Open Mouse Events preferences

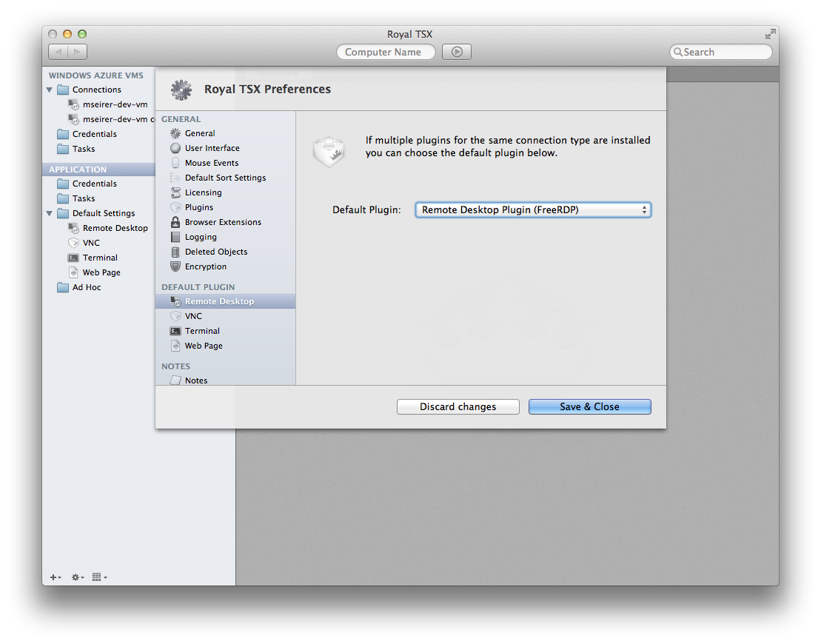[225, 163]
